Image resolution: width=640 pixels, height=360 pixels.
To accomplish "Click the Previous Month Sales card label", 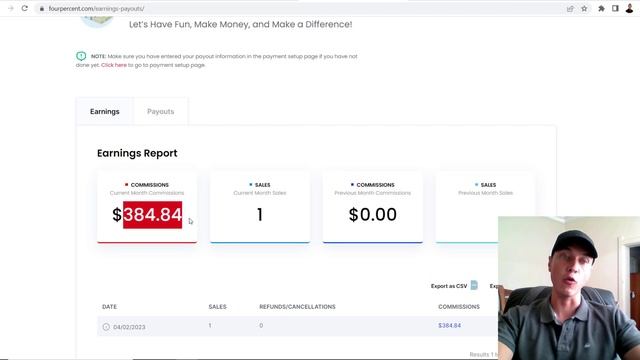I will tap(485, 193).
